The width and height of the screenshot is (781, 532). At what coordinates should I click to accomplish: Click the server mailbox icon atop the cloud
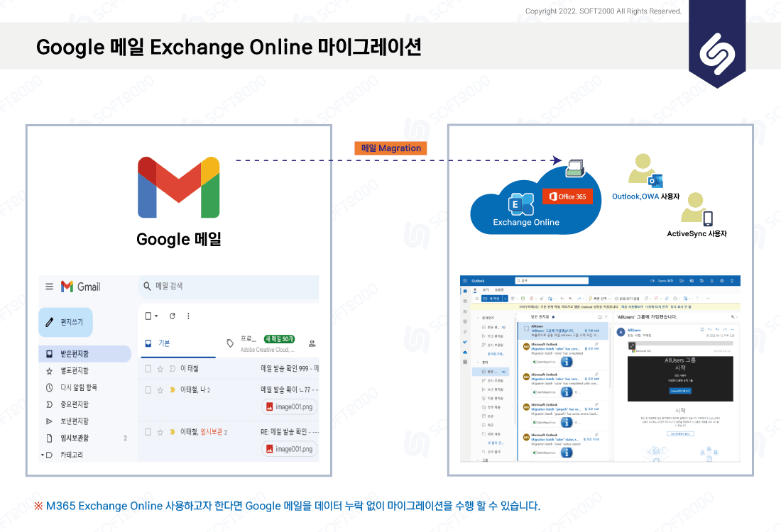(x=576, y=169)
